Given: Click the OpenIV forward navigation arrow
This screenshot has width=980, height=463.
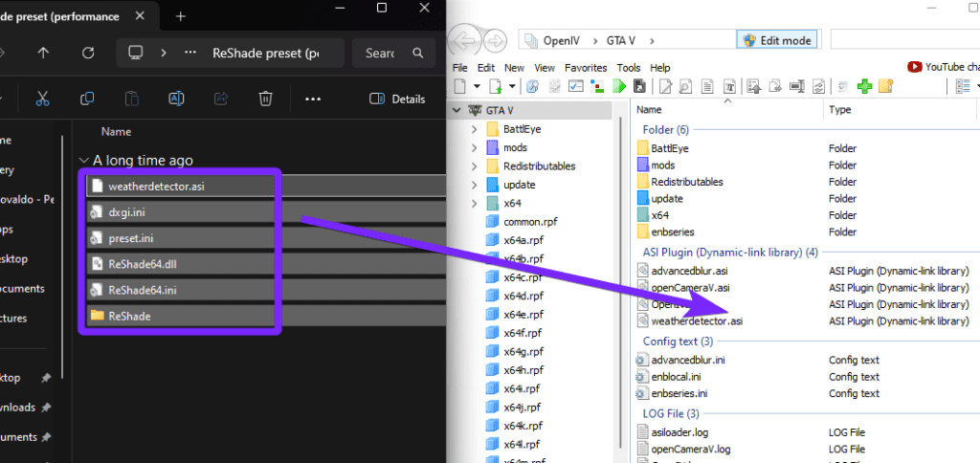Looking at the screenshot, I should coord(495,42).
